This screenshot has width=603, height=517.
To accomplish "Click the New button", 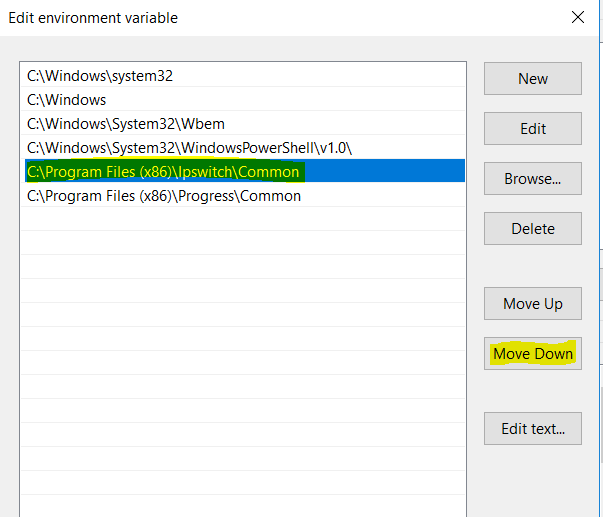I will [532, 79].
